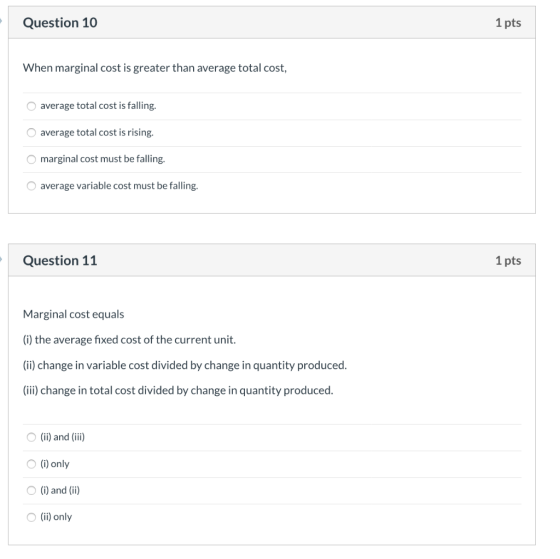
Task: Choose the '(i) only' radio button
Action: (31, 464)
